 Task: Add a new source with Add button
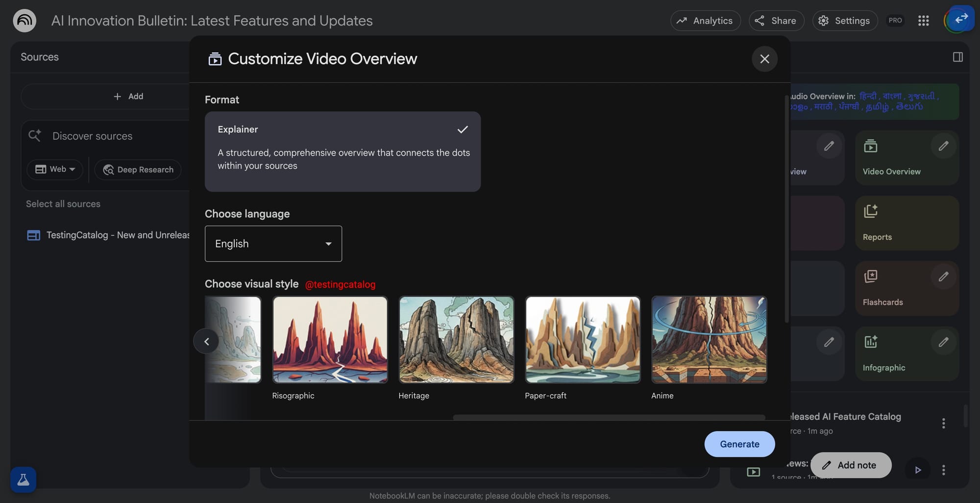(128, 96)
